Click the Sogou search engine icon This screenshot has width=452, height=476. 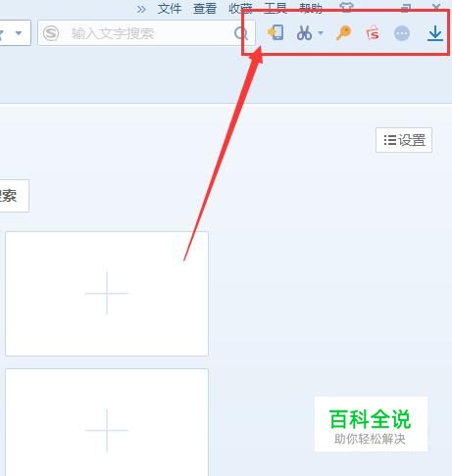51,33
